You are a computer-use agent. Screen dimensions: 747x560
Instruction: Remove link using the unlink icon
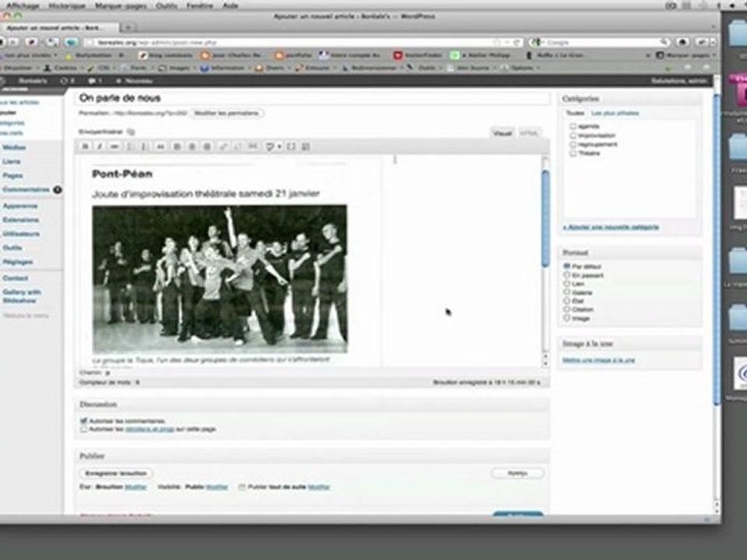[238, 146]
